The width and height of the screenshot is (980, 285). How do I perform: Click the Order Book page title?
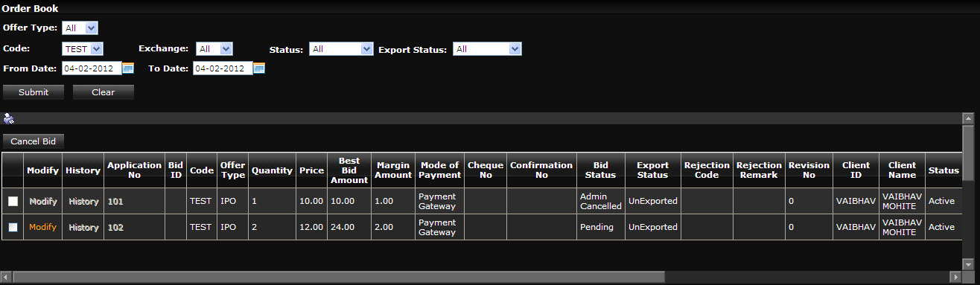(31, 9)
